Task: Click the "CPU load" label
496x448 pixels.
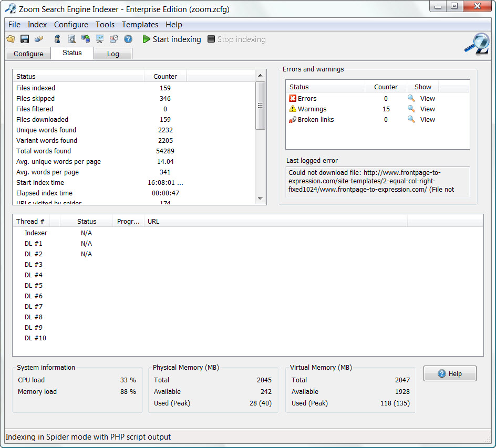Action: [31, 380]
